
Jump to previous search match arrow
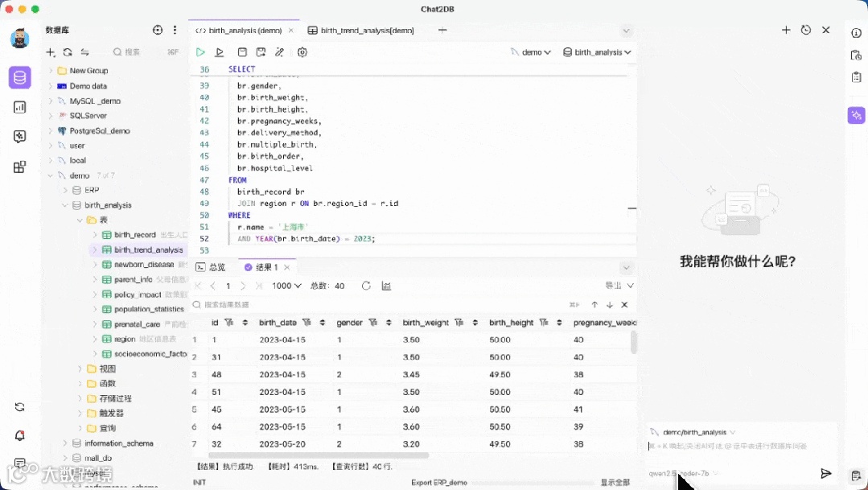[594, 304]
